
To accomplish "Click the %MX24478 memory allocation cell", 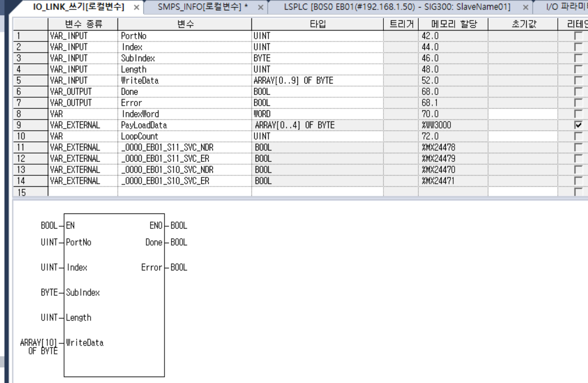I will click(453, 147).
